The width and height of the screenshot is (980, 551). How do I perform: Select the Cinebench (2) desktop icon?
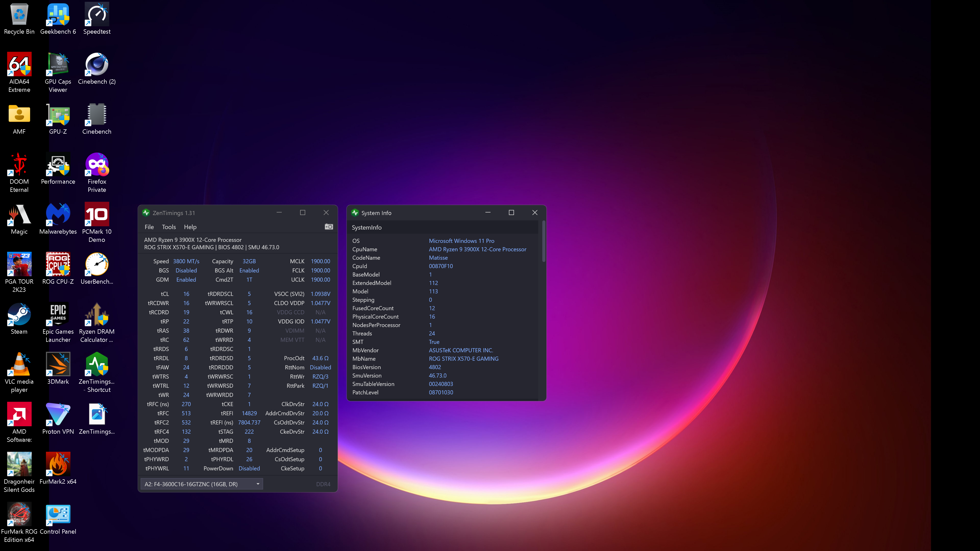[x=97, y=69]
